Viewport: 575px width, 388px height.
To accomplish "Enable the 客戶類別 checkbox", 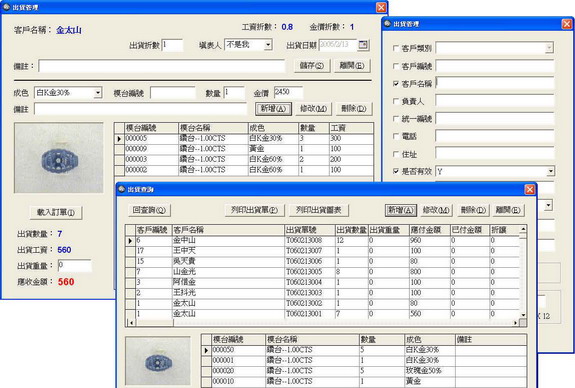I will click(396, 48).
